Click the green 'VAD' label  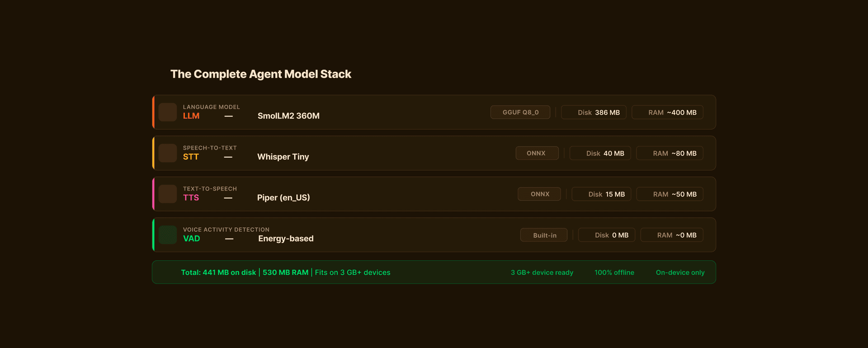click(x=191, y=239)
